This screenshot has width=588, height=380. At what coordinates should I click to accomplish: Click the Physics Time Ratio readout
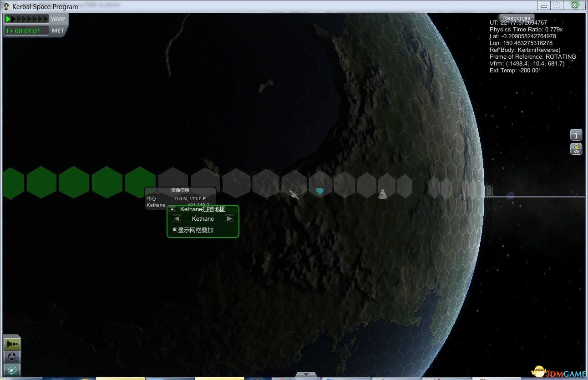coord(526,30)
